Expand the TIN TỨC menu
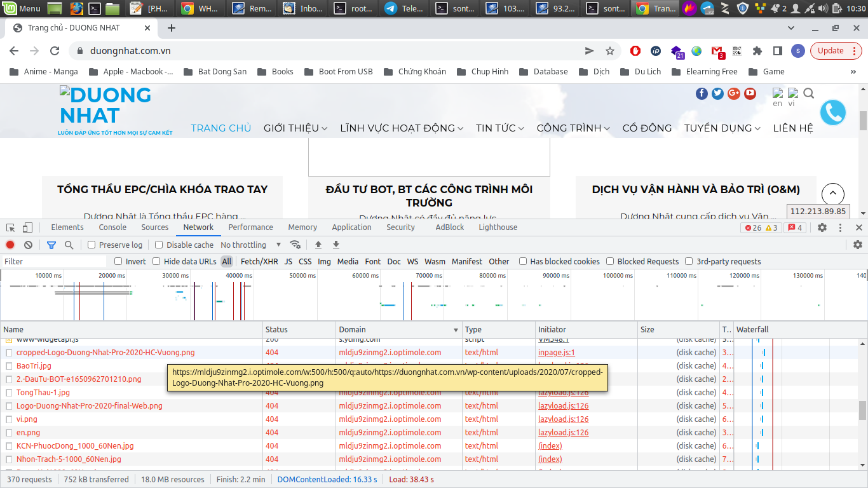 [x=500, y=128]
